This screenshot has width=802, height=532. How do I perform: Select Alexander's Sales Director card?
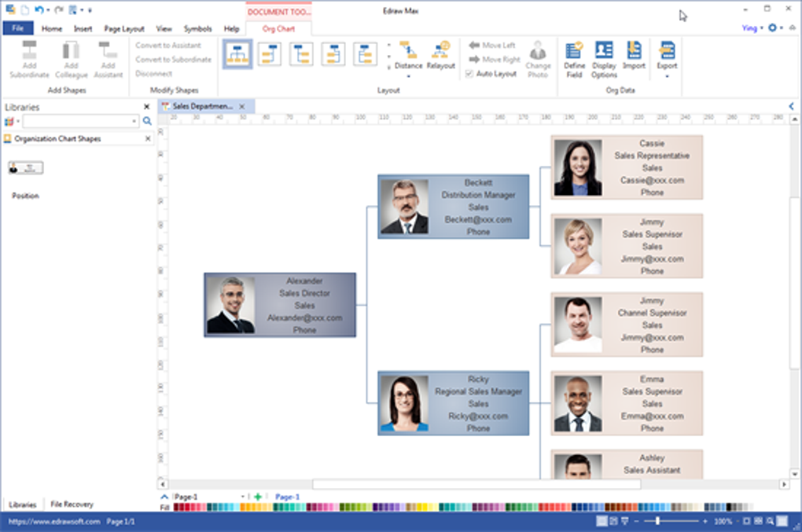coord(280,305)
